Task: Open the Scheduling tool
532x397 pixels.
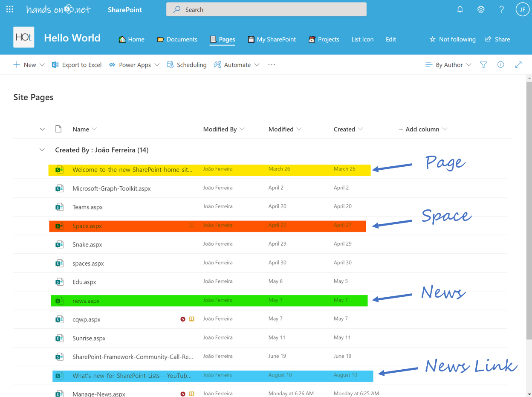Action: pos(169,64)
